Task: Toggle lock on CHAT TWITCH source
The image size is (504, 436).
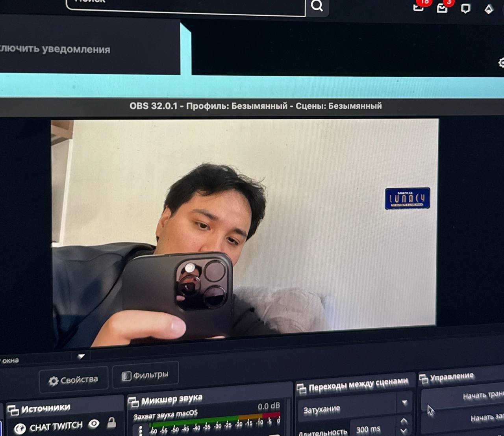Action: click(x=111, y=423)
